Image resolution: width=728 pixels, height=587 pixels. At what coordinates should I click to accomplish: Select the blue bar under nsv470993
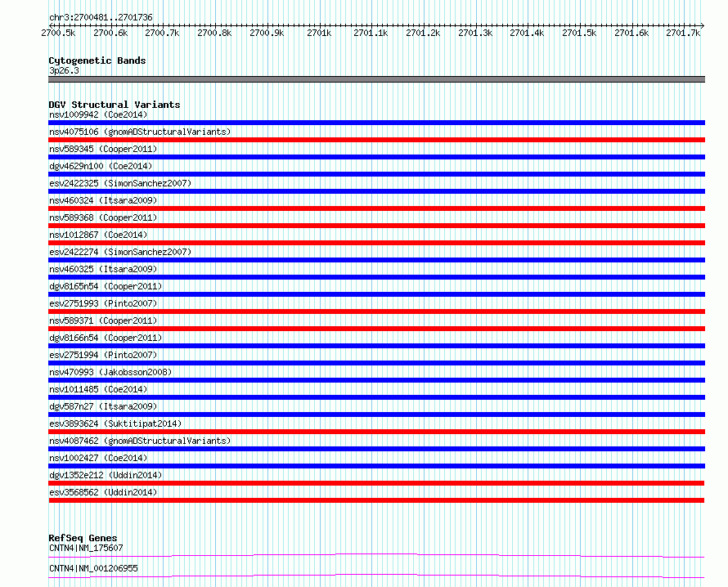click(376, 380)
